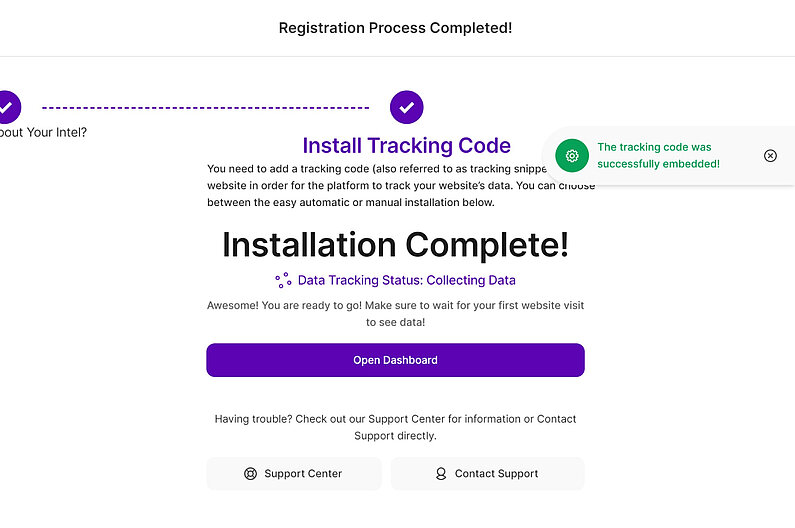Open the Support Center label
795x528 pixels.
(x=303, y=474)
